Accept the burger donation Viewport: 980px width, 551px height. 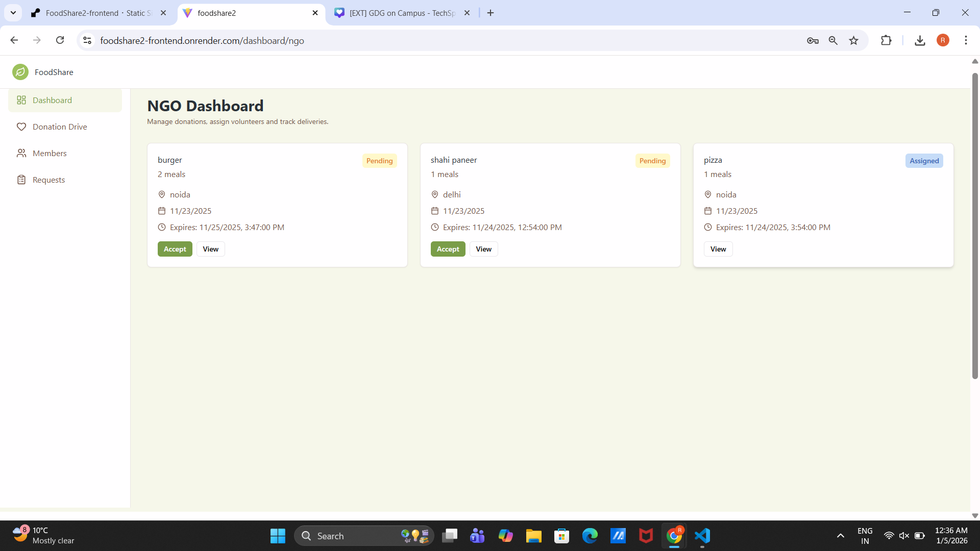click(175, 249)
